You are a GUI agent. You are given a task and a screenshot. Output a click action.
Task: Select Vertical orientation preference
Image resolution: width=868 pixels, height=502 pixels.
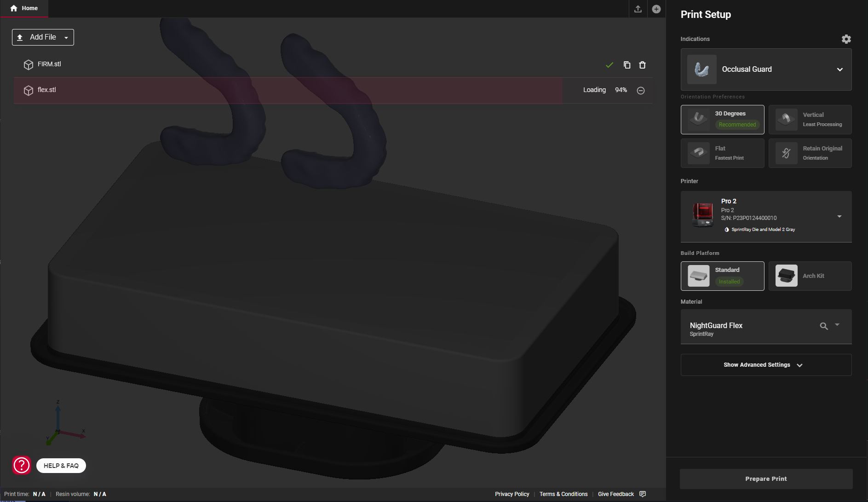(x=810, y=120)
